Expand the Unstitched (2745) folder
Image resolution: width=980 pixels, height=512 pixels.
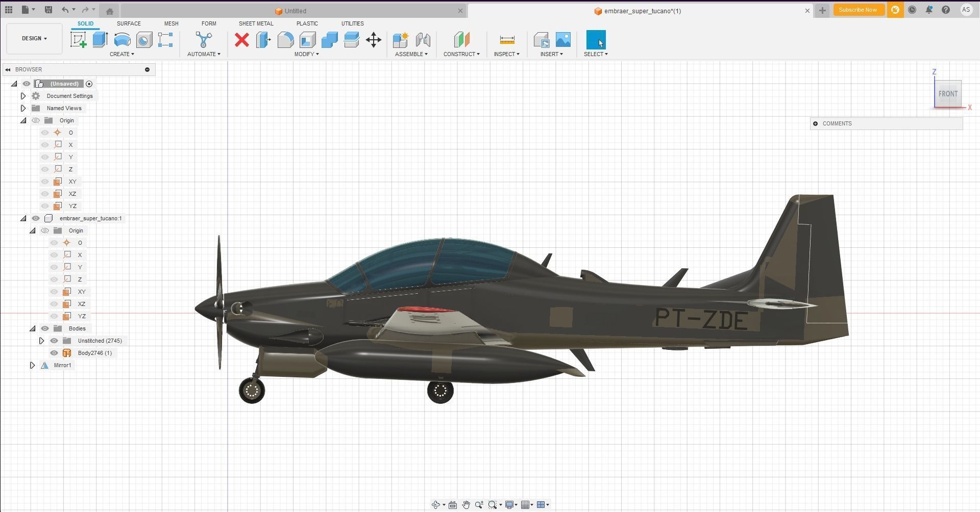(41, 341)
